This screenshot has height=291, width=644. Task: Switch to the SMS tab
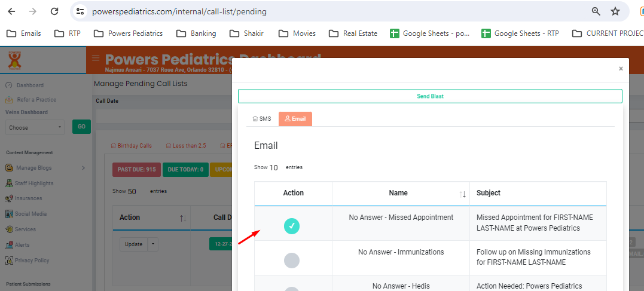(262, 119)
